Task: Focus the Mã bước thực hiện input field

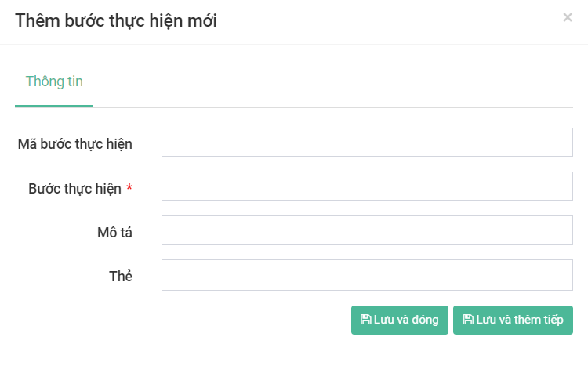Action: point(367,143)
